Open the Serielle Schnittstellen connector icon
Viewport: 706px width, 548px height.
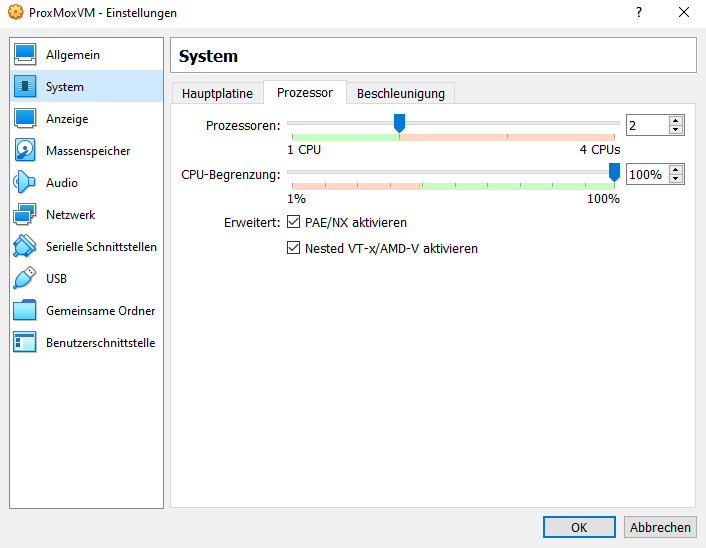(x=25, y=246)
